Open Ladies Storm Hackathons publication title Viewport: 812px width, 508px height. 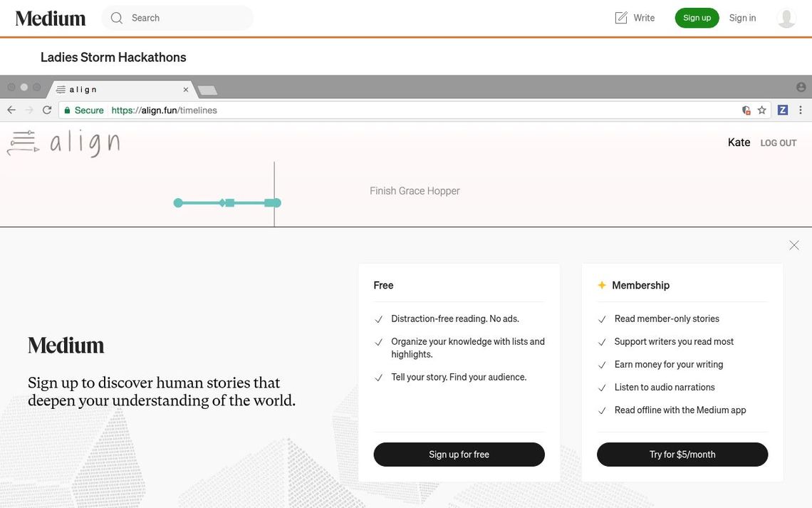click(113, 57)
